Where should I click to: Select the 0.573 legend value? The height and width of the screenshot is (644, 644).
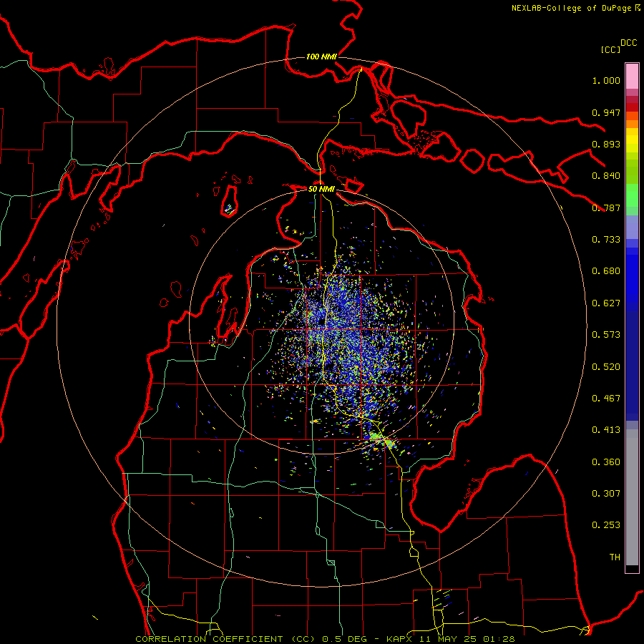606,335
